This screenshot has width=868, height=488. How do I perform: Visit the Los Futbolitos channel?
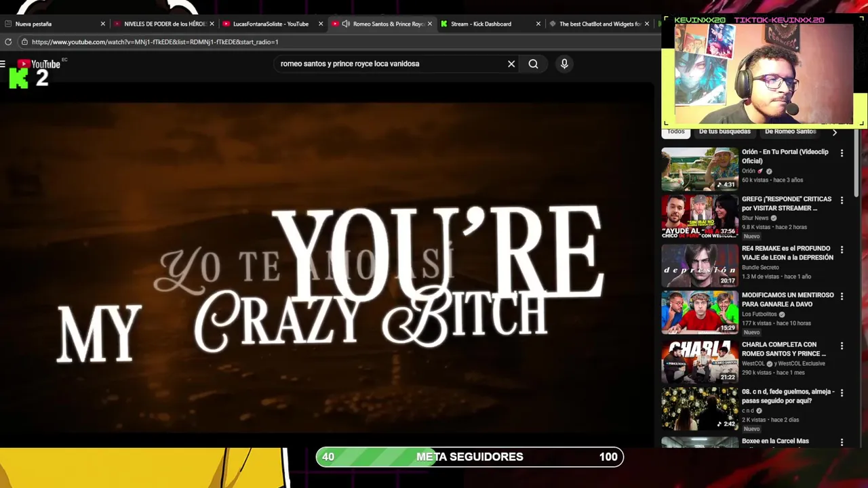[759, 314]
